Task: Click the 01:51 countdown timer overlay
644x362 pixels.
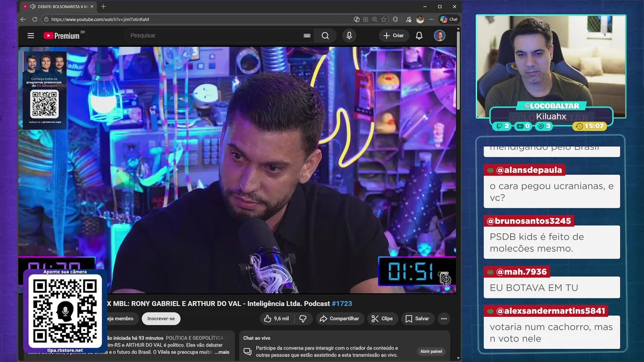Action: 417,271
